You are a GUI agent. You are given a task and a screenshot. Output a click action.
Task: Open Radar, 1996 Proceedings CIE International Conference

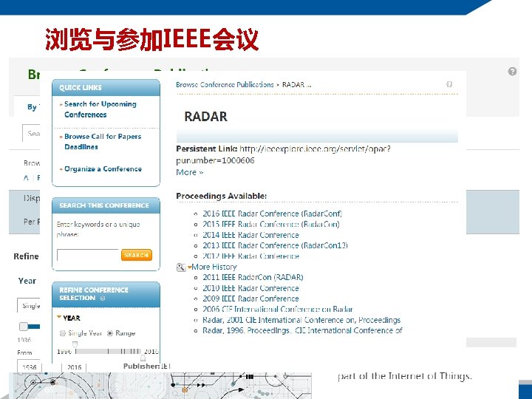pos(302,330)
